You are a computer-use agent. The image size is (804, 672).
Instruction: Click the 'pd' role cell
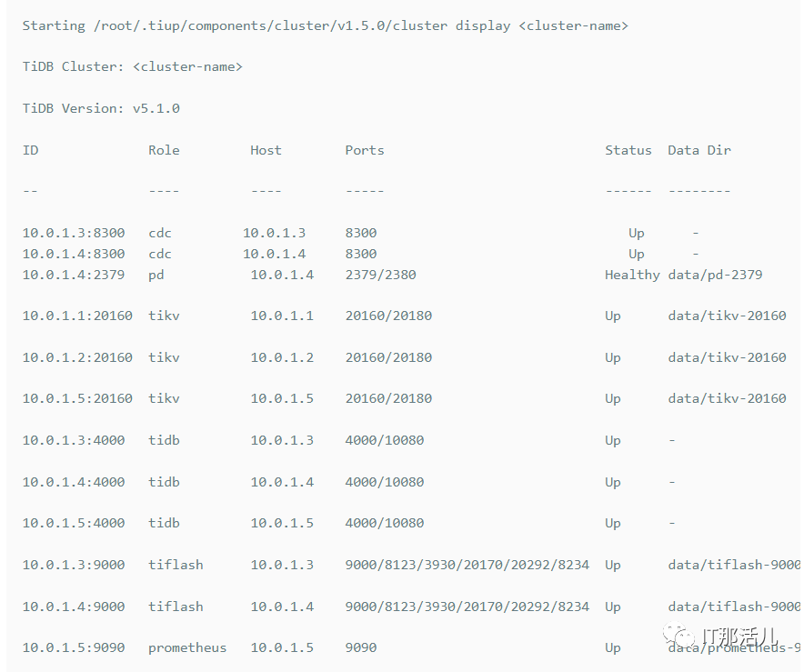pyautogui.click(x=156, y=276)
